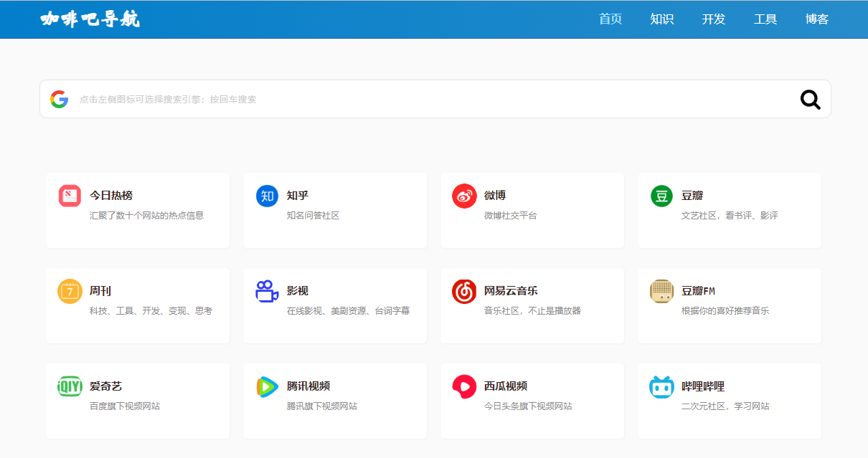The image size is (868, 458).
Task: Click the 微博 red logo icon
Action: [464, 196]
